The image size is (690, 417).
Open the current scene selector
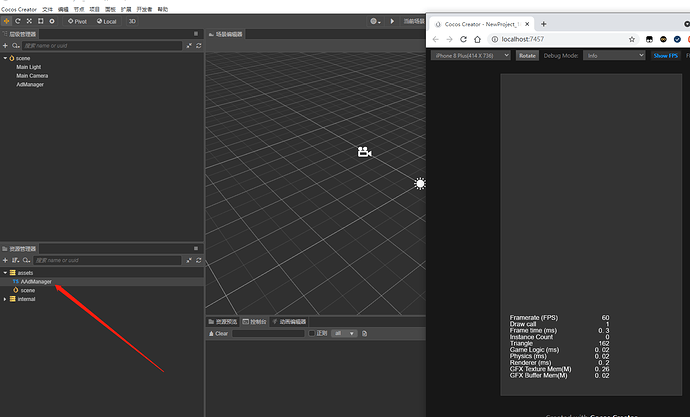[x=414, y=21]
